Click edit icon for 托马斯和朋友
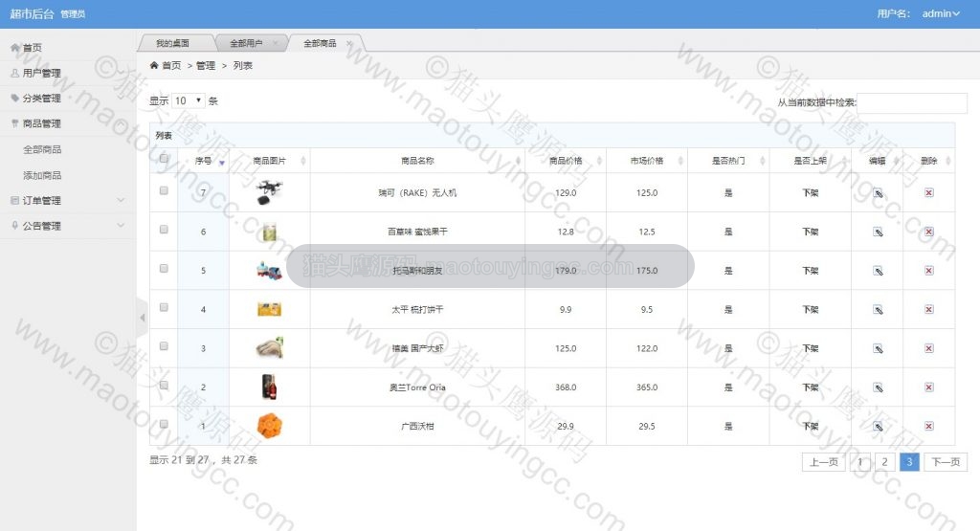The image size is (980, 531). click(878, 271)
